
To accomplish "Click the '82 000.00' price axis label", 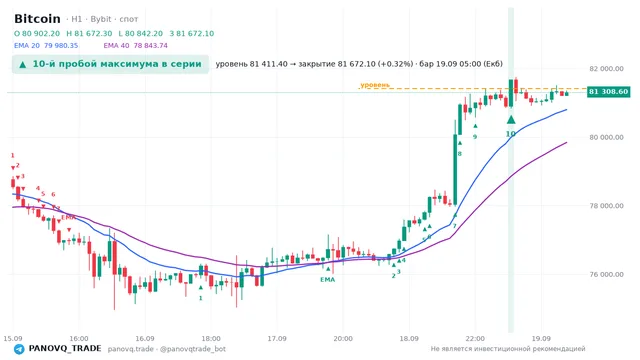I will [607, 69].
